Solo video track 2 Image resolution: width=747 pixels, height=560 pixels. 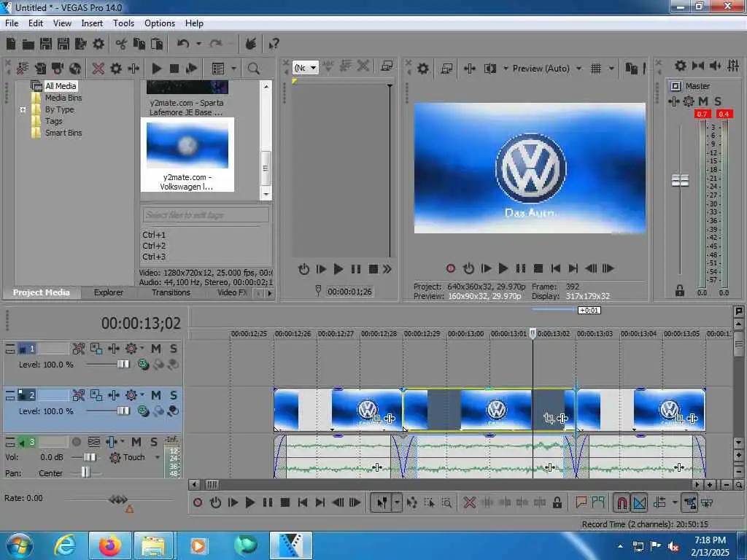click(174, 395)
